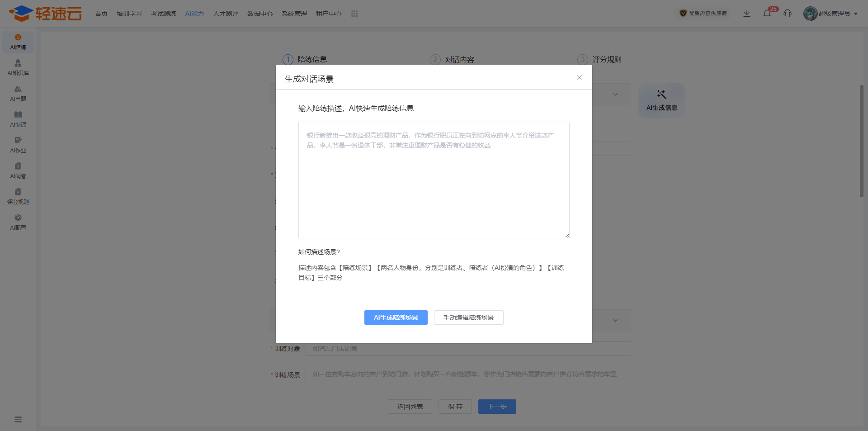This screenshot has width=868, height=431.
Task: Click the download icon in header
Action: (747, 14)
